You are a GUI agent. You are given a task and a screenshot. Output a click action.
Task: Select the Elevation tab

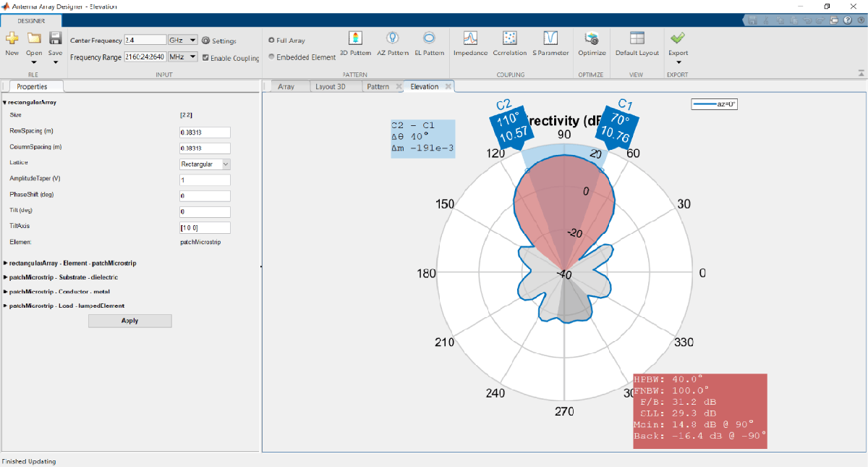pos(424,86)
